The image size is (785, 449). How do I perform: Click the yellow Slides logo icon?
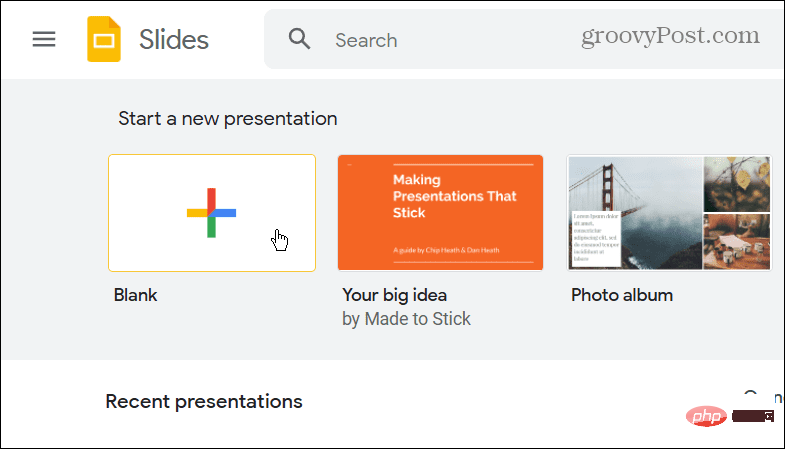[x=104, y=39]
